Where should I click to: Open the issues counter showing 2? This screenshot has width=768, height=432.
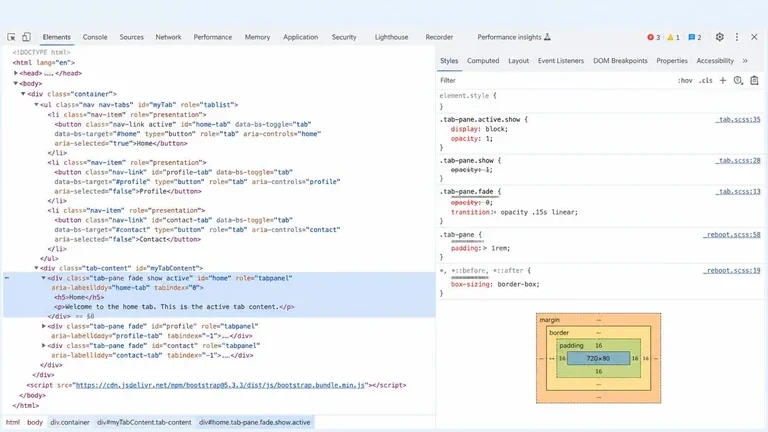(x=695, y=37)
